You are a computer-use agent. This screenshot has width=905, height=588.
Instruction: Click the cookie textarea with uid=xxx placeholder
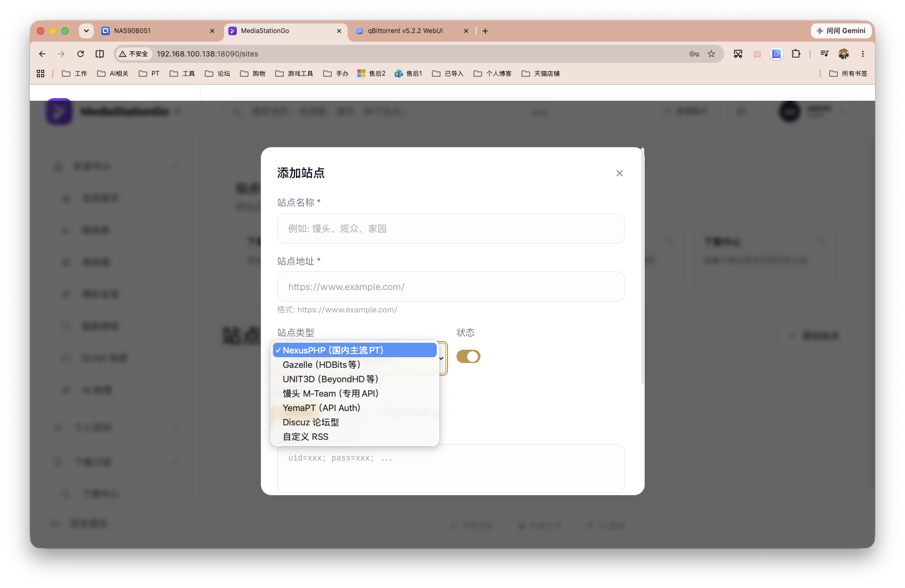coord(451,469)
